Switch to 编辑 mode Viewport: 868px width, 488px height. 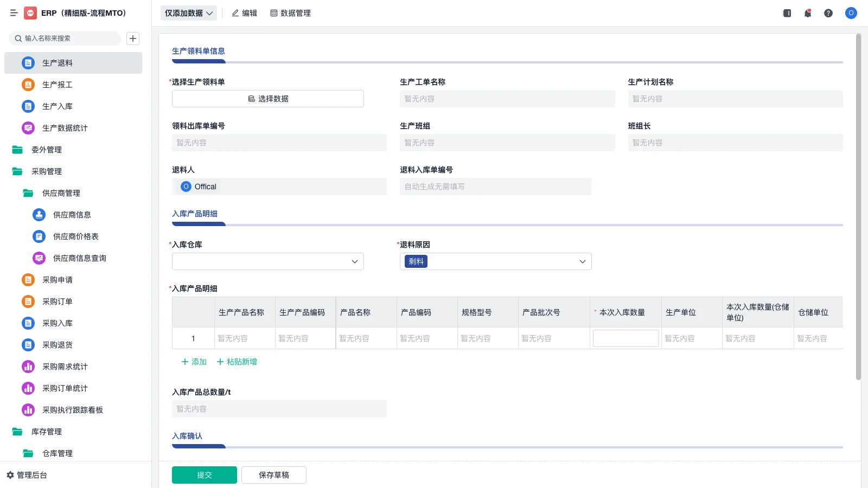point(245,13)
